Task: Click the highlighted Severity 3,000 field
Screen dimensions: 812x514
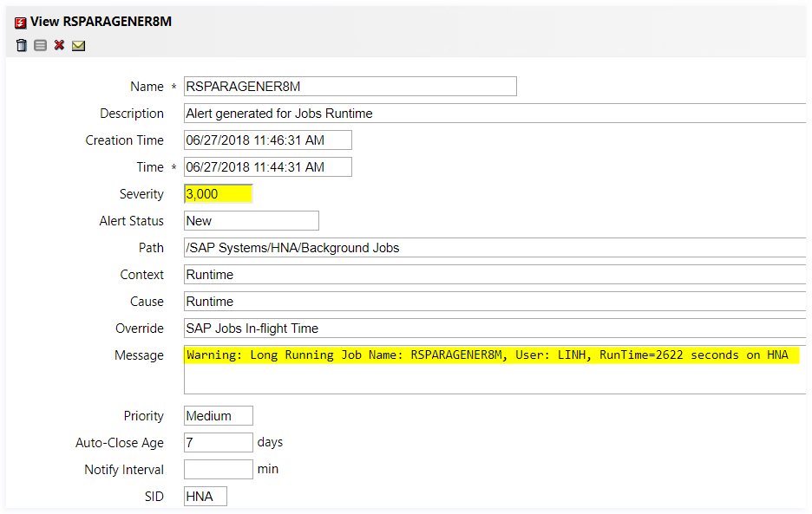Action: click(218, 194)
